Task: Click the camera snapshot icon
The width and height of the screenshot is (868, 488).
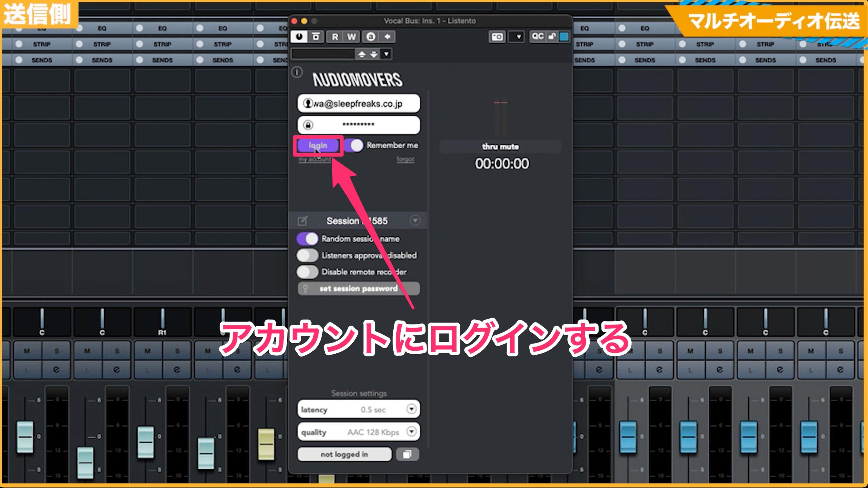Action: [x=497, y=37]
